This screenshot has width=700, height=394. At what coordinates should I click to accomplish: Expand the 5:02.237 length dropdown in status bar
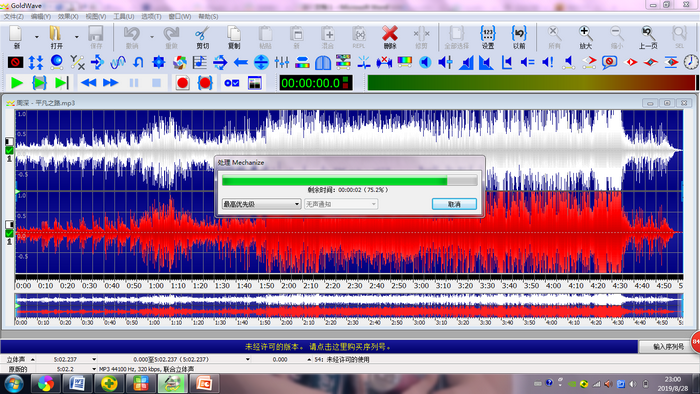(x=94, y=359)
